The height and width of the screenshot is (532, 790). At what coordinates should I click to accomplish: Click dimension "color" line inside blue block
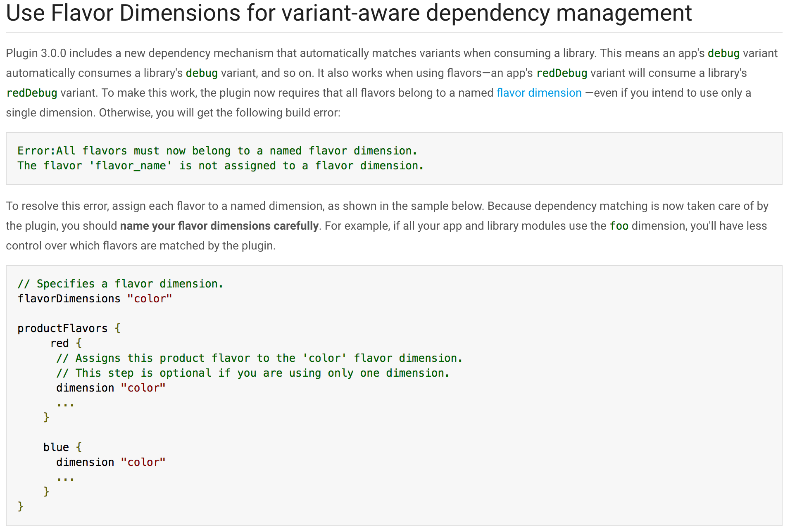point(110,462)
